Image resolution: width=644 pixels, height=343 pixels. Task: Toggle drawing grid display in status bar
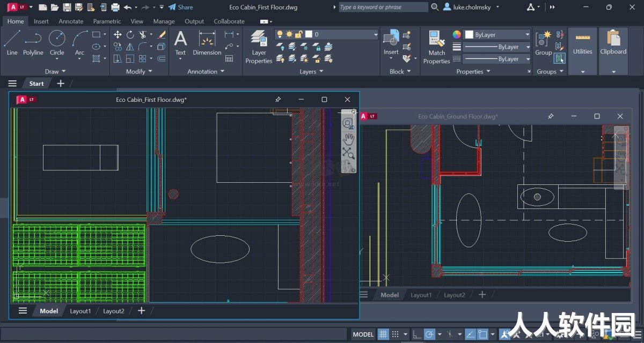pyautogui.click(x=383, y=334)
